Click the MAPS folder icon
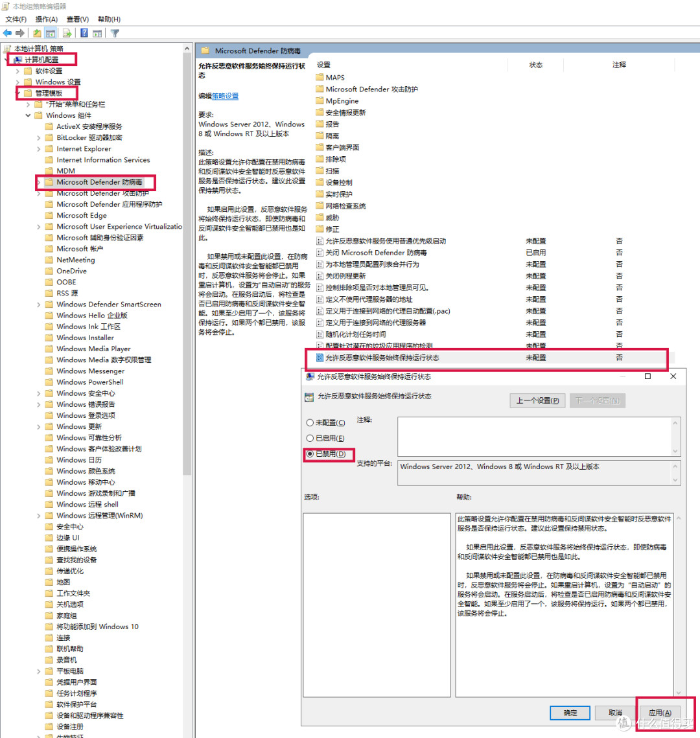The width and height of the screenshot is (700, 738). (x=320, y=77)
